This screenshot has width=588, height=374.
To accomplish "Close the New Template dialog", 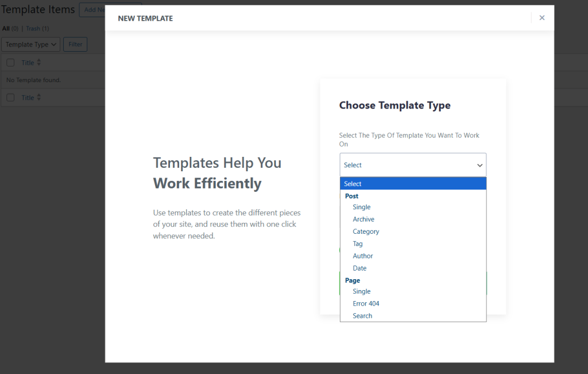I will 542,18.
